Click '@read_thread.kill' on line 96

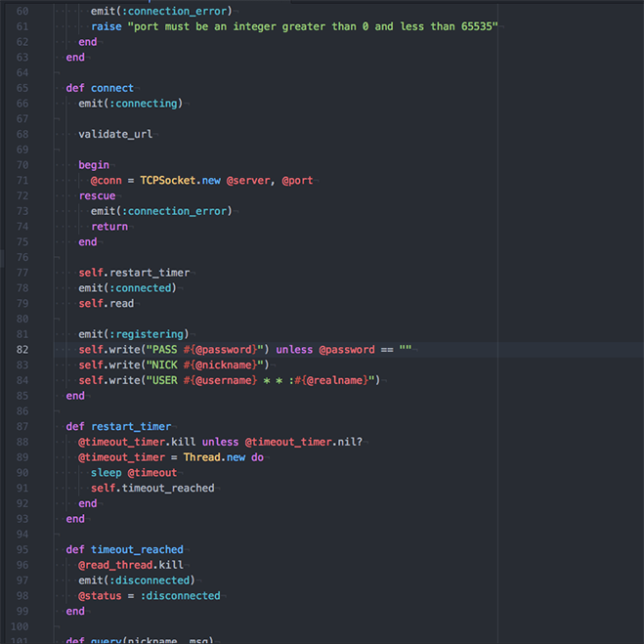[131, 565]
